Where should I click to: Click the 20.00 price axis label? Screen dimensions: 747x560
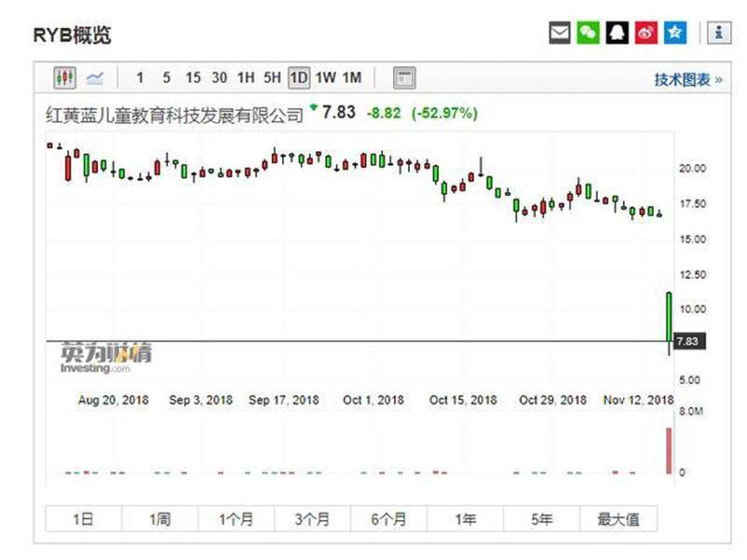click(x=692, y=169)
